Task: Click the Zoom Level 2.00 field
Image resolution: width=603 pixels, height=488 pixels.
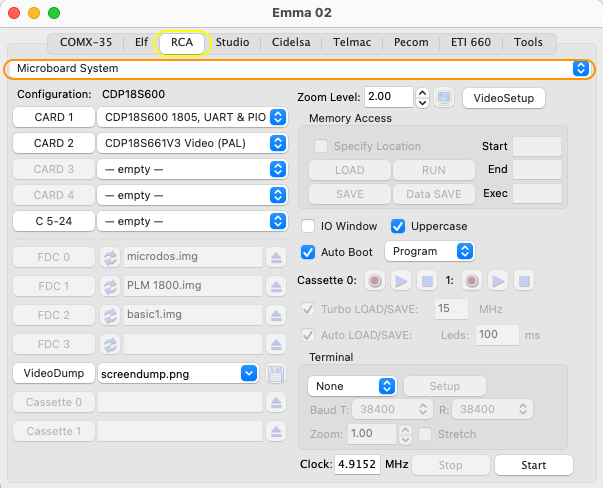Action: (388, 97)
